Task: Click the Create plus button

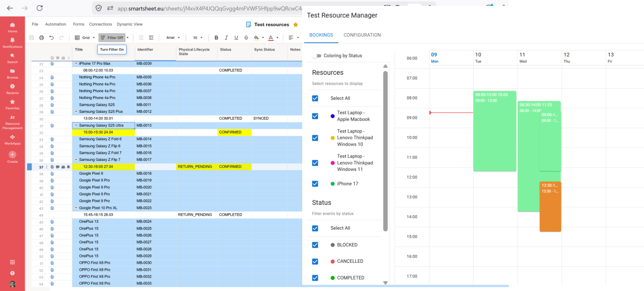Action: (x=12, y=154)
